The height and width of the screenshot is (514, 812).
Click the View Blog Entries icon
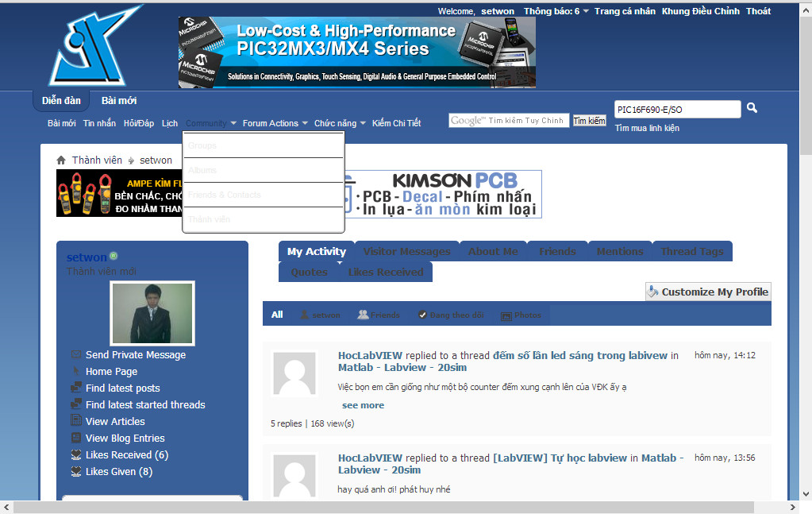click(x=76, y=437)
